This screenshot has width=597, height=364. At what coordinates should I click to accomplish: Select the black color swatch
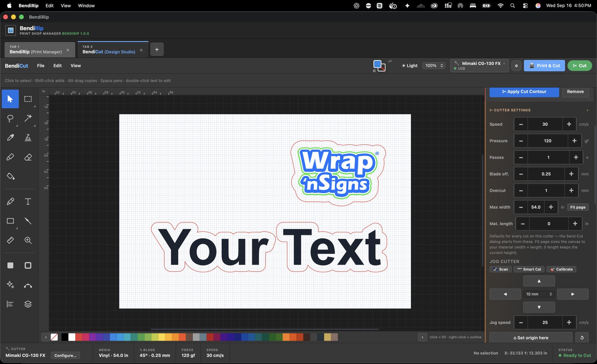click(x=65, y=337)
